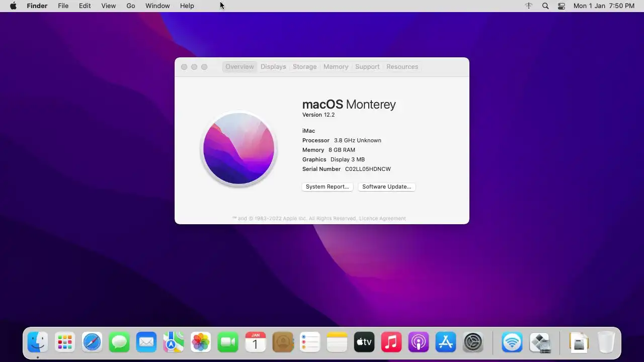The image size is (644, 362).
Task: Close the About This Mac window
Action: [184, 67]
